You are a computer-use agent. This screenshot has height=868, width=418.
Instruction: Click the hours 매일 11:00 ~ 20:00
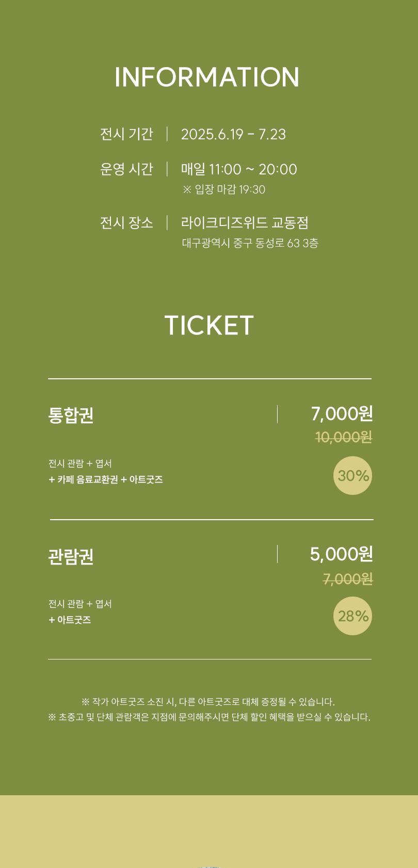pos(239,169)
